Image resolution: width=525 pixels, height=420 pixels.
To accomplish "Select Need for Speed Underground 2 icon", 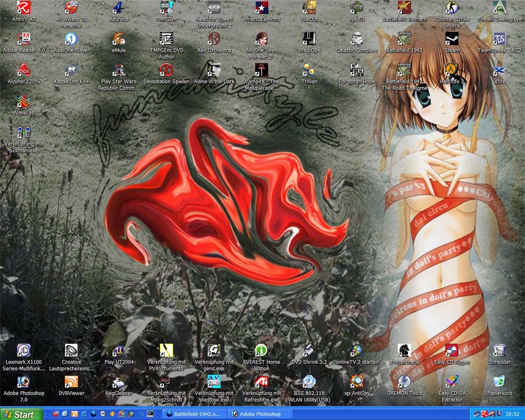I will point(214,7).
